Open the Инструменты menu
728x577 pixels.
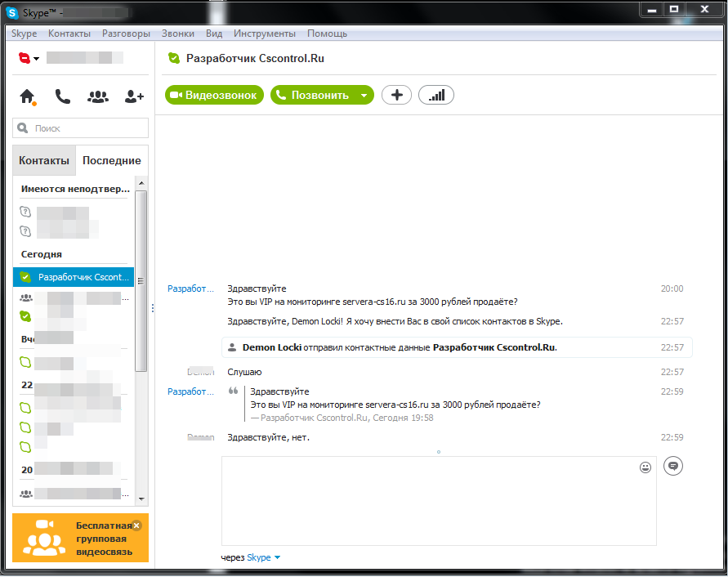pyautogui.click(x=265, y=34)
